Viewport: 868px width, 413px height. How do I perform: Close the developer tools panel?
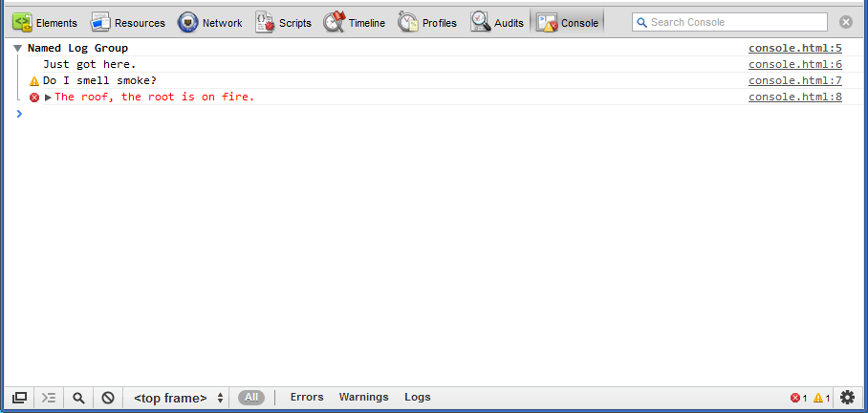[x=846, y=22]
